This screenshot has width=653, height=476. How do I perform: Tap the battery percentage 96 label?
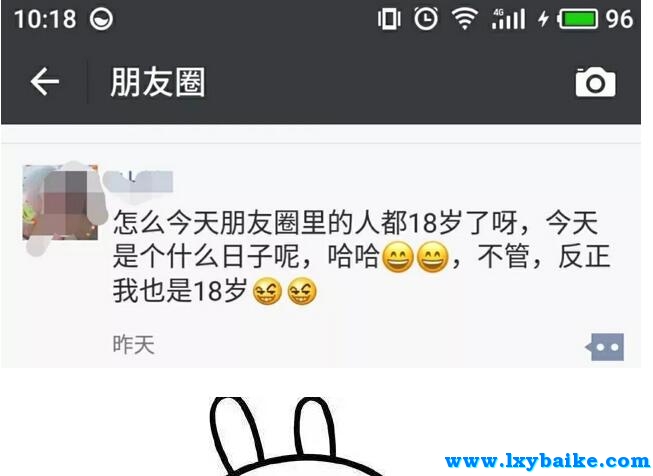click(x=619, y=20)
